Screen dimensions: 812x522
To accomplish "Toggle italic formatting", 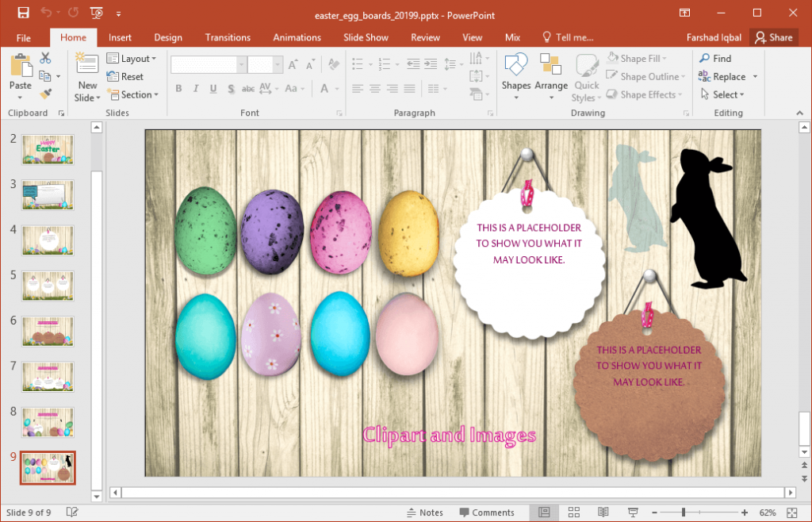I will click(195, 88).
